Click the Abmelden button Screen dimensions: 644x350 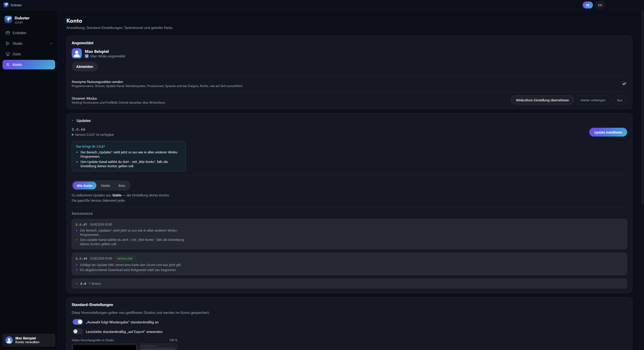coord(85,67)
